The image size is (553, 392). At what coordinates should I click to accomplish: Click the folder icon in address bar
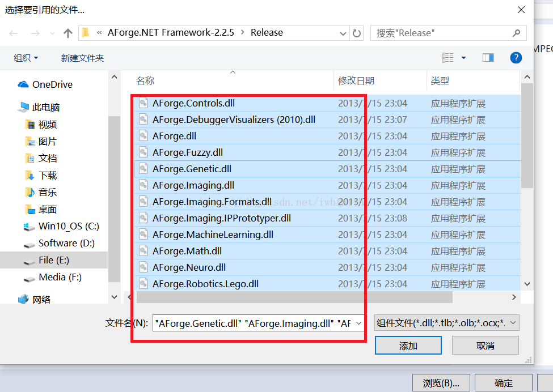click(x=85, y=33)
